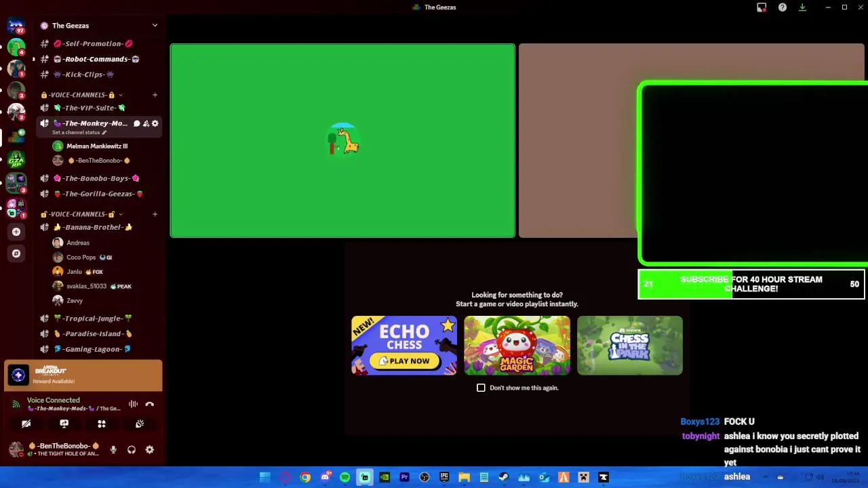Image resolution: width=868 pixels, height=488 pixels.
Task: Open voice connection signal info icon
Action: 16,404
